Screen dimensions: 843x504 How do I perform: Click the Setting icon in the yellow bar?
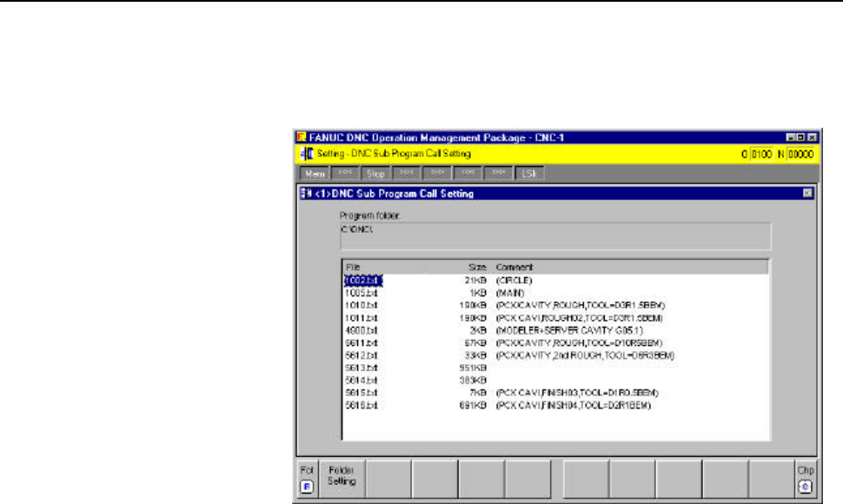coord(307,154)
